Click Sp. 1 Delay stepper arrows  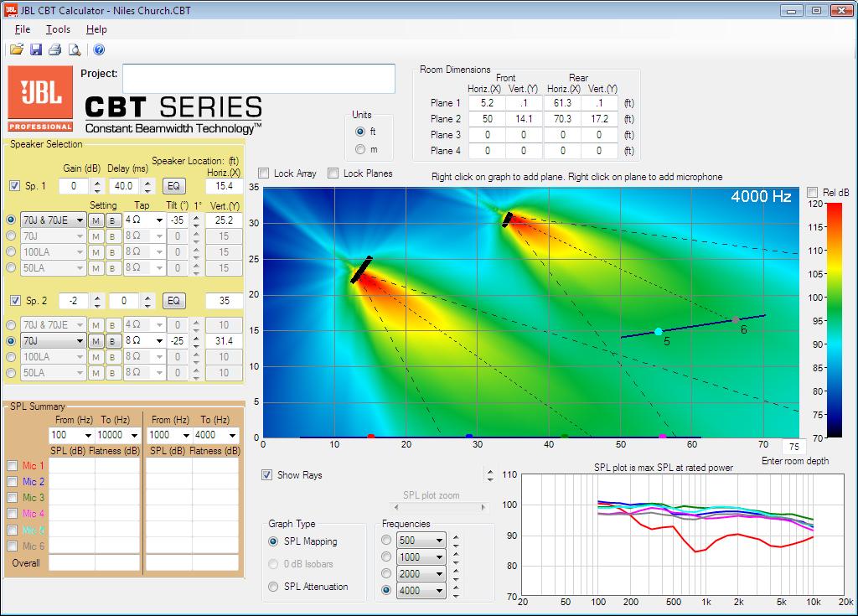tap(147, 186)
